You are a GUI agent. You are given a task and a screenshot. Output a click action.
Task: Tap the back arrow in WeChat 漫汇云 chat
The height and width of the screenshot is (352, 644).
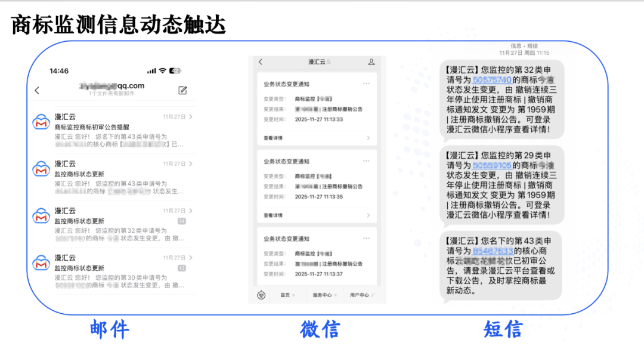tap(261, 61)
